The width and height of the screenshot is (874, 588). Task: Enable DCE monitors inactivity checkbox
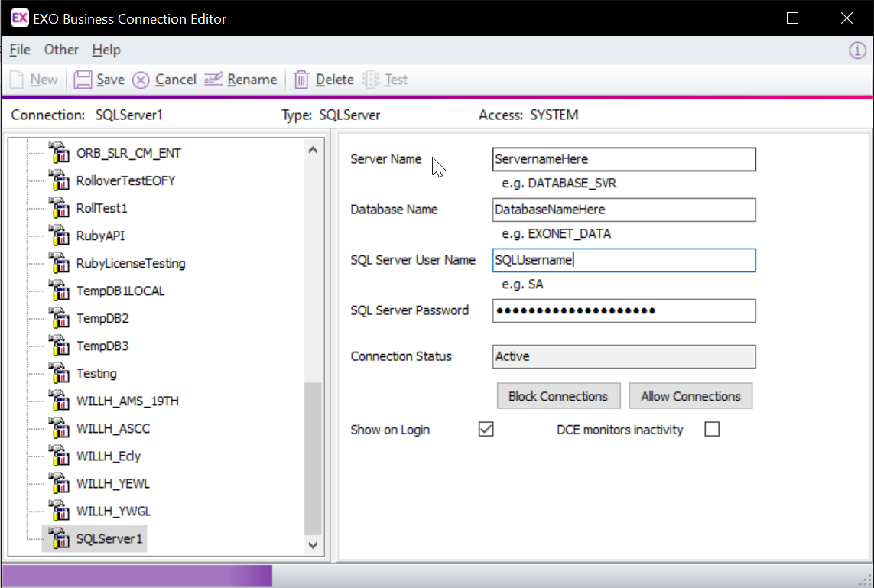(x=712, y=429)
